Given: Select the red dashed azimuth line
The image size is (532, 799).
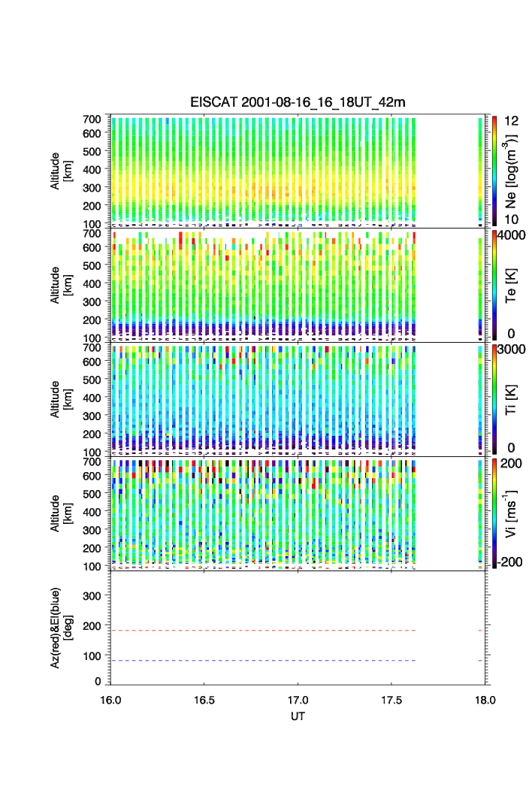Looking at the screenshot, I should coord(263,631).
